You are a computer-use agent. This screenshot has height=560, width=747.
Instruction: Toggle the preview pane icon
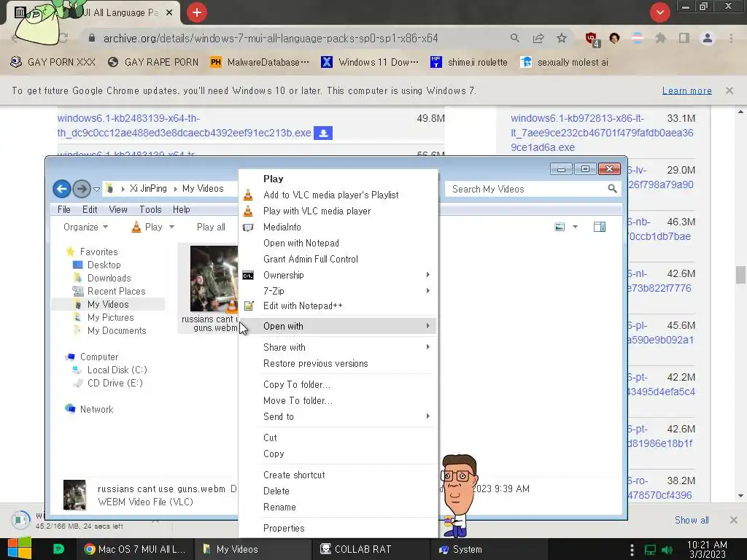[600, 227]
